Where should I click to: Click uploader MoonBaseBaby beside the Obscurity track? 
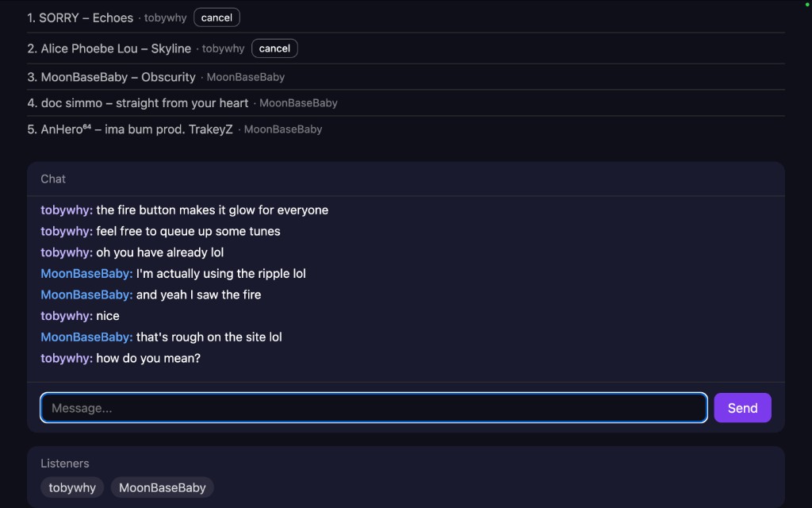click(246, 77)
